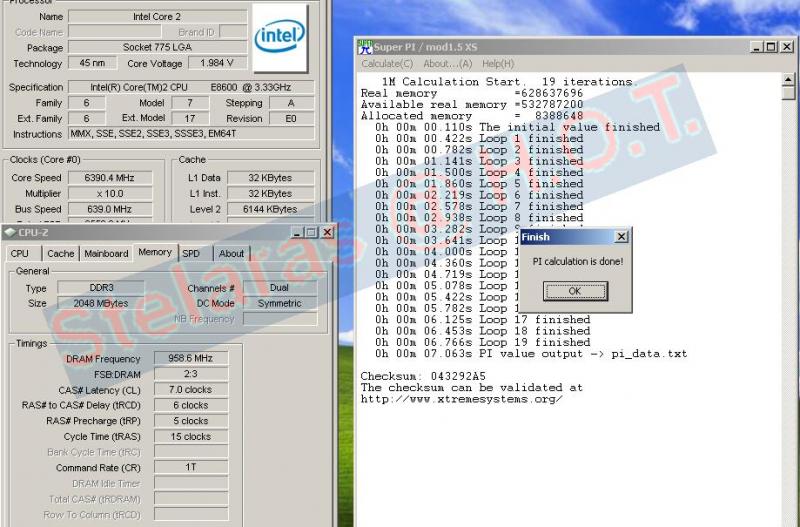Click the Super PI scrollbar up arrow

click(788, 80)
